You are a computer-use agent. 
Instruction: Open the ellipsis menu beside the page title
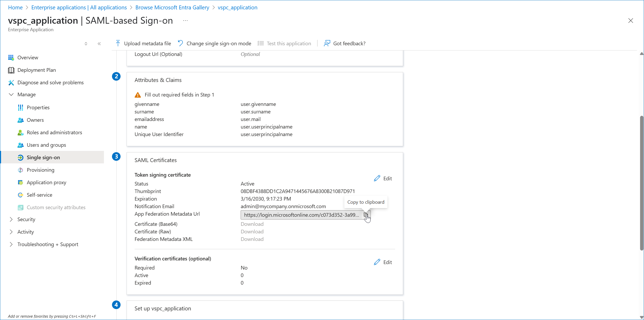(185, 20)
